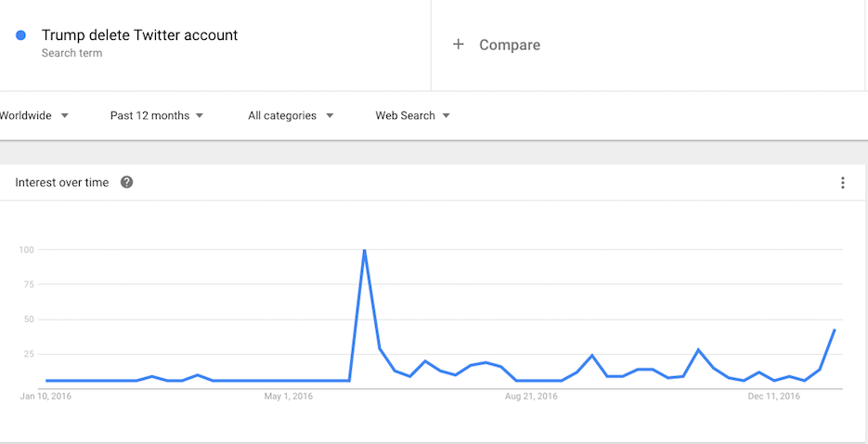868x444 pixels.
Task: Click the rising line endpoint at chart's right
Action: click(835, 330)
